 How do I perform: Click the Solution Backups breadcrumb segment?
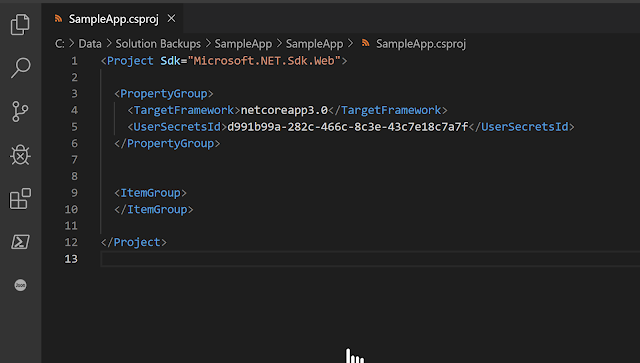pos(158,44)
